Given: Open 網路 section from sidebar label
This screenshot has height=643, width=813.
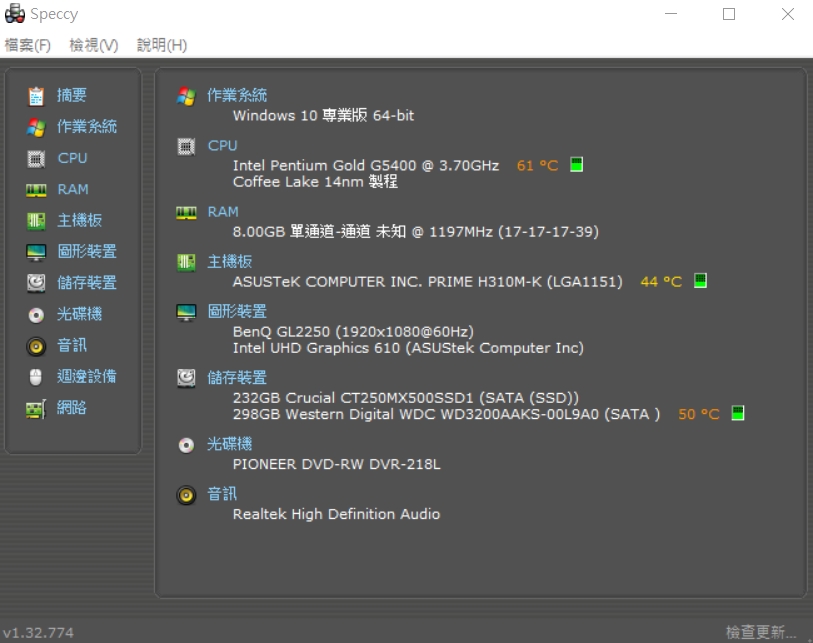Looking at the screenshot, I should 72,408.
